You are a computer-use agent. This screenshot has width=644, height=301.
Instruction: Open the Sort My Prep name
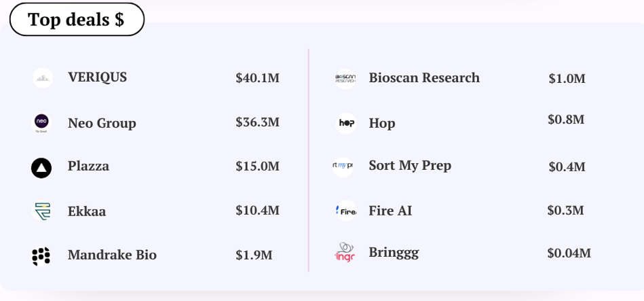[x=410, y=165]
